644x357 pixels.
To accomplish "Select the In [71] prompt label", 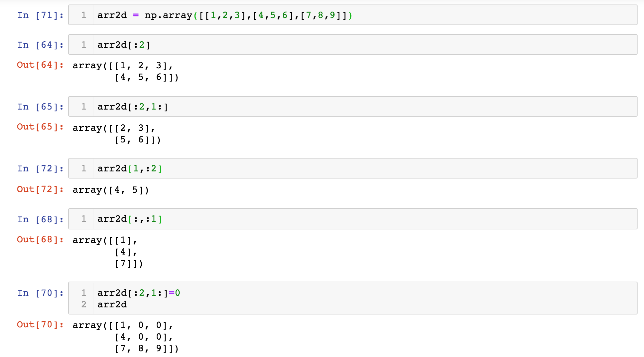I will [x=40, y=15].
